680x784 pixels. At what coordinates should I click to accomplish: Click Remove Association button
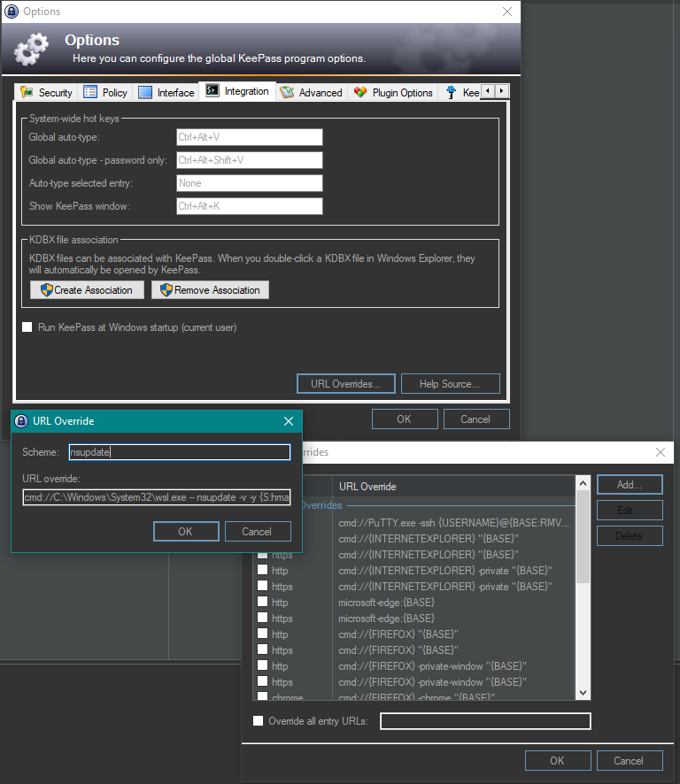[x=210, y=290]
